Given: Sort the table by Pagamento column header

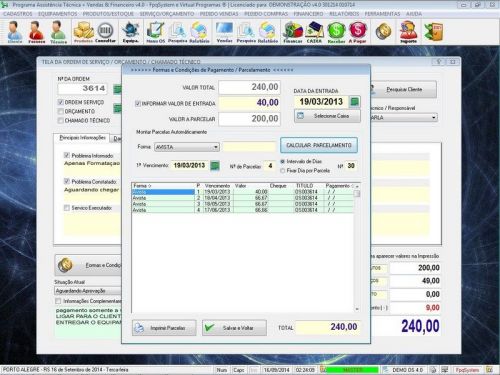Looking at the screenshot, I should (338, 186).
